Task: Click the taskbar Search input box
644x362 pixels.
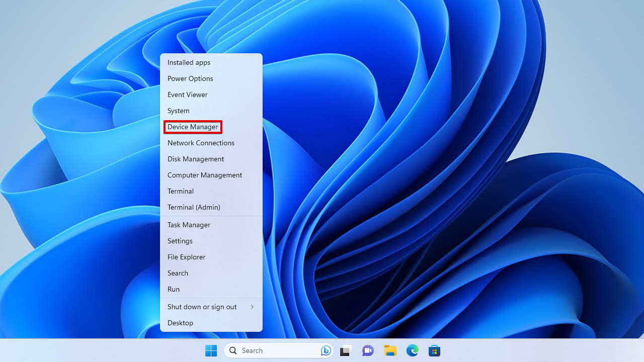Action: click(x=272, y=350)
